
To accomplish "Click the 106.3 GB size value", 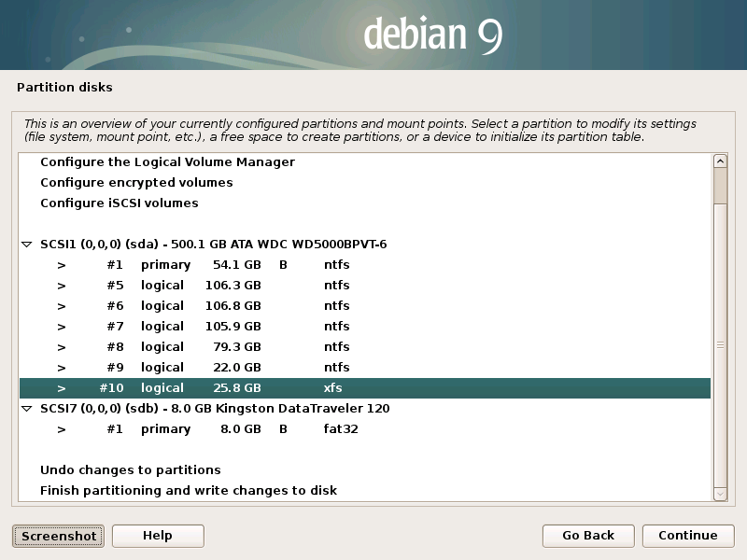I will click(233, 286).
